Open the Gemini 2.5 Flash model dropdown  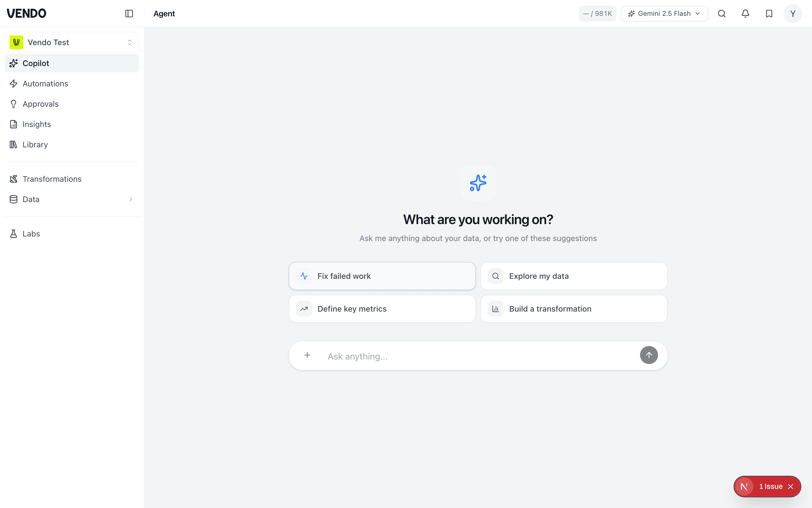click(x=664, y=14)
